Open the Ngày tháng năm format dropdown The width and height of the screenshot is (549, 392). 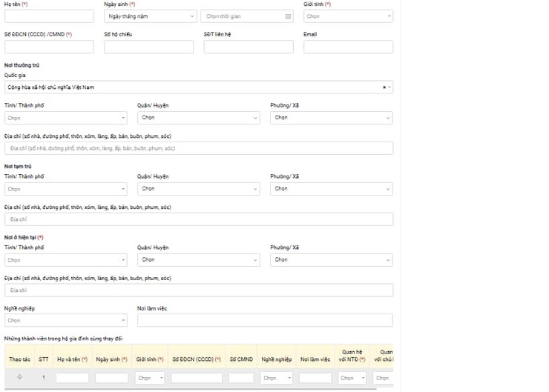(150, 16)
